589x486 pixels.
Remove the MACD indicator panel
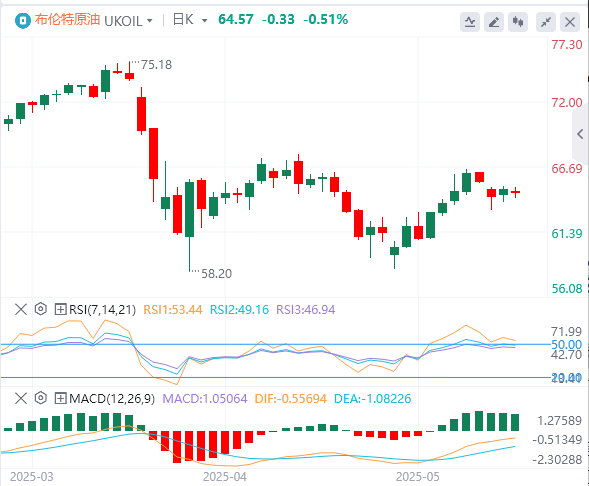tap(21, 398)
